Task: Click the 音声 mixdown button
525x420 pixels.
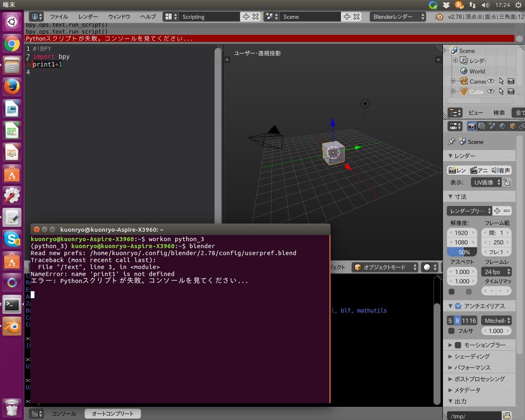Action: tap(501, 170)
